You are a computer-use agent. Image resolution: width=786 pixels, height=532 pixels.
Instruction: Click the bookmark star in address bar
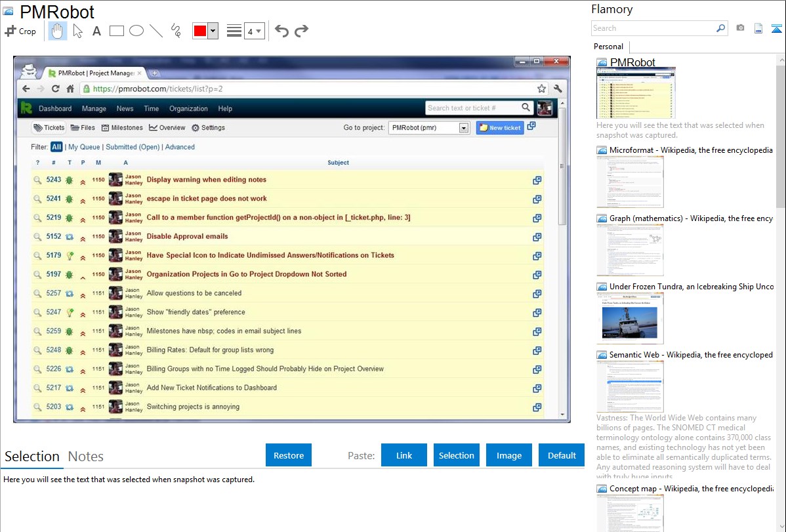click(x=541, y=89)
